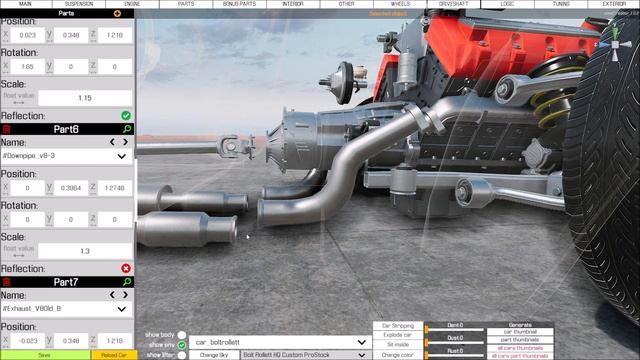Click the green Save button
The width and height of the screenshot is (640, 360).
[x=45, y=355]
